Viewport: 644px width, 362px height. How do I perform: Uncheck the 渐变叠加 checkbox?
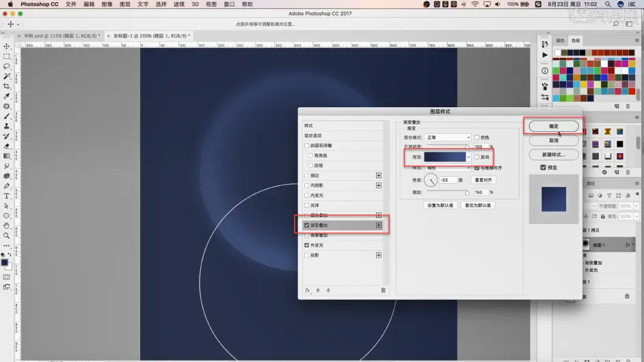(306, 225)
